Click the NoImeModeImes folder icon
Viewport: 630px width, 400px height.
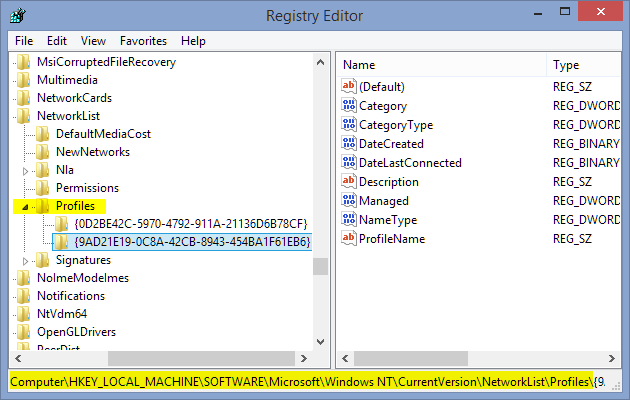coord(24,278)
